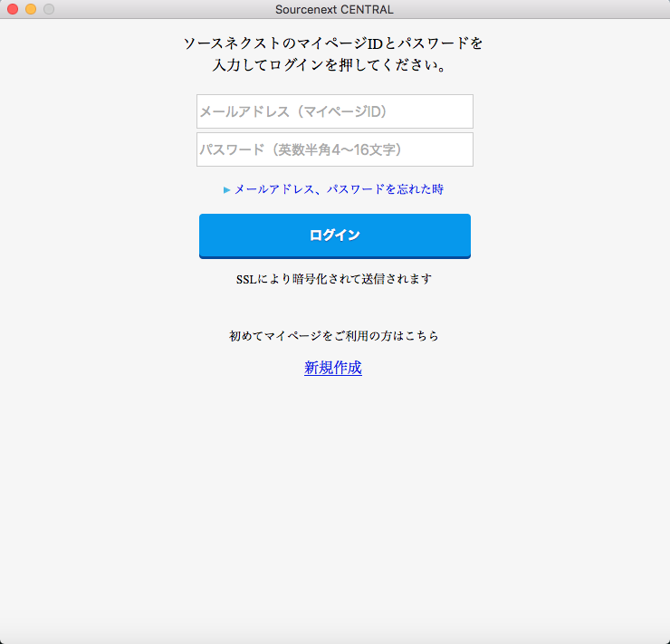Close the Sourcenext CENTRAL window
Screen dimensions: 670x644
(x=13, y=9)
